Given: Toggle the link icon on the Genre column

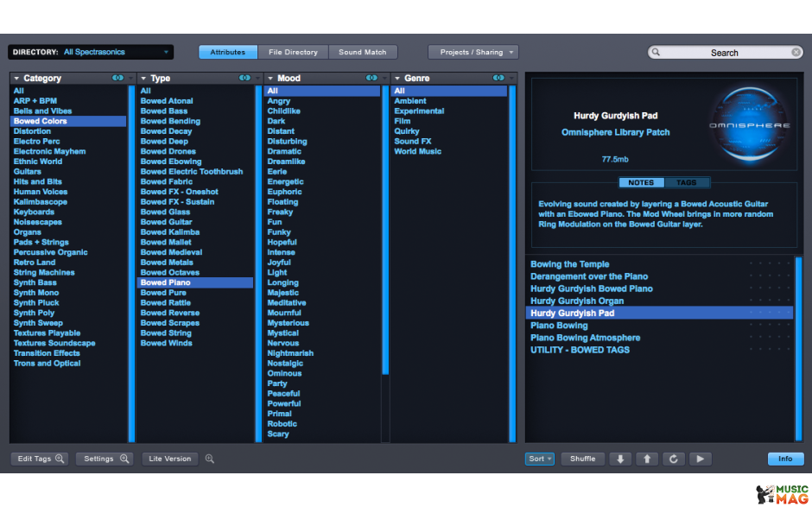Looking at the screenshot, I should pos(498,79).
